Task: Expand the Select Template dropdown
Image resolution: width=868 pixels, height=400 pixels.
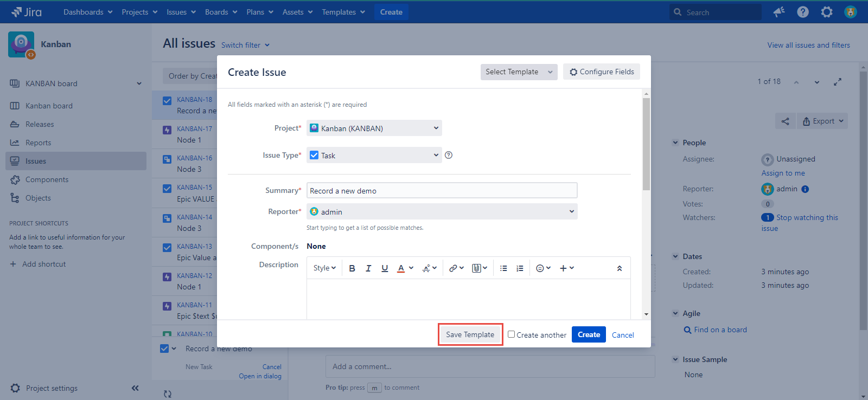Action: coord(519,72)
